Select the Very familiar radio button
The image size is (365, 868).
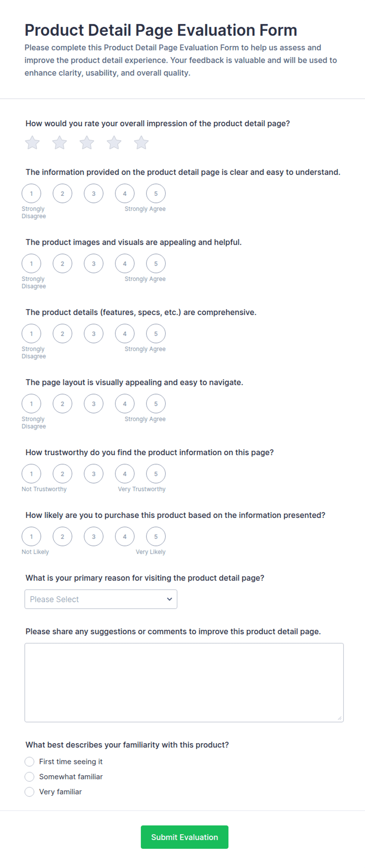(x=29, y=792)
